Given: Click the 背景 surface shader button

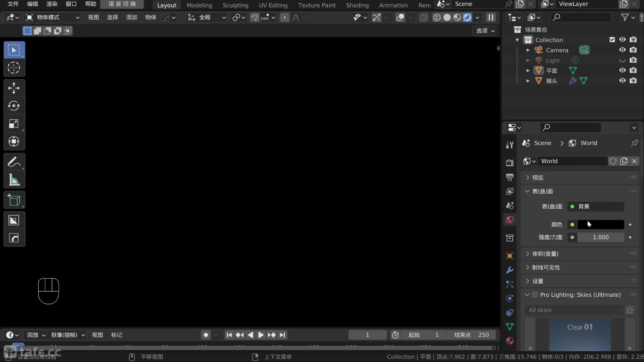Looking at the screenshot, I should (596, 206).
